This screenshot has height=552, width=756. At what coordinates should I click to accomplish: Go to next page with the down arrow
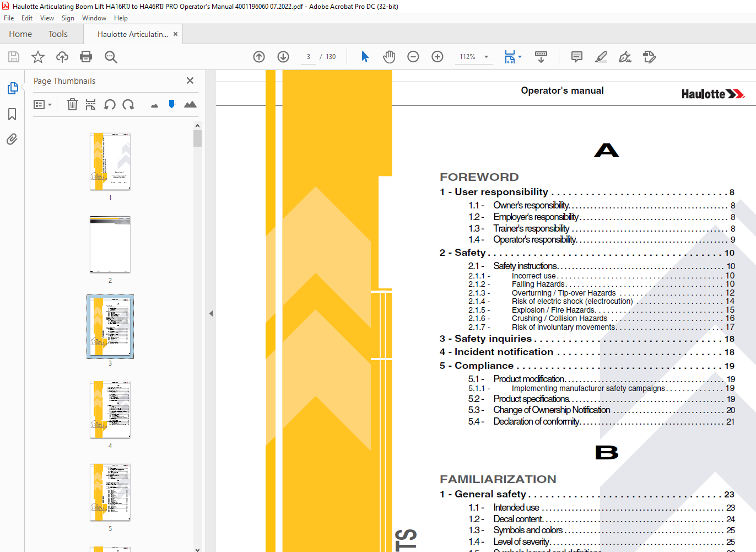(283, 57)
